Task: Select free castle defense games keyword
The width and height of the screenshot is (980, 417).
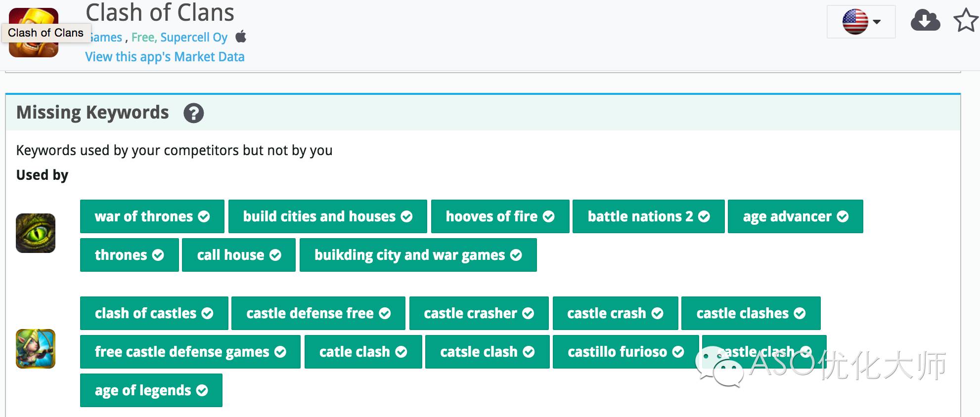Action: [x=190, y=352]
